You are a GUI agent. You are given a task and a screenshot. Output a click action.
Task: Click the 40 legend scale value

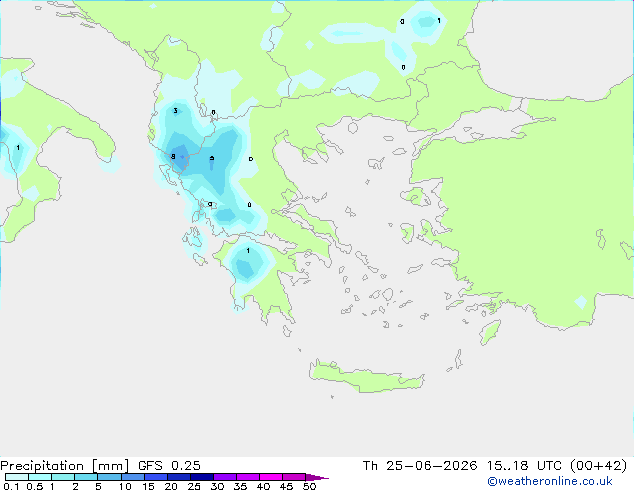(263, 486)
